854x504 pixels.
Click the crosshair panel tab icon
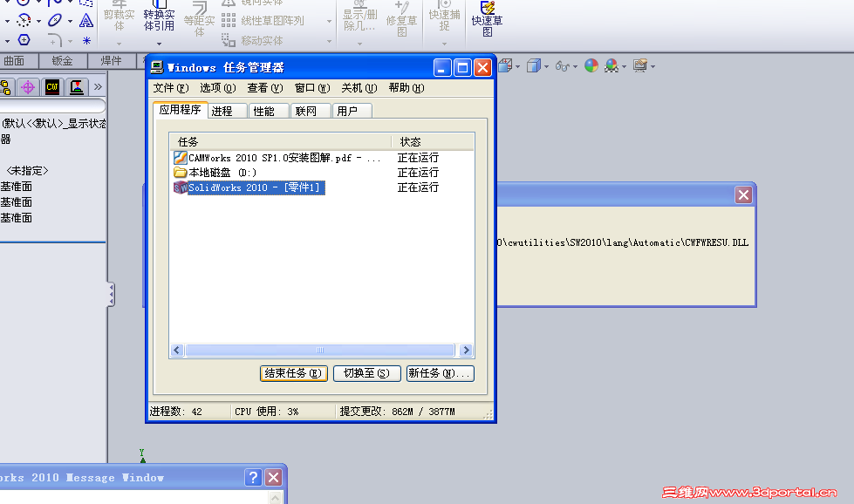click(x=28, y=87)
